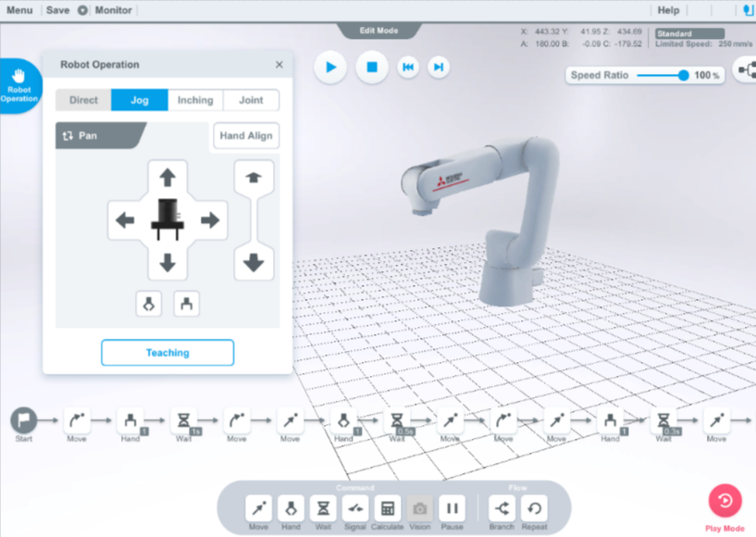Click the hand open gripper icon in panel
The height and width of the screenshot is (537, 756).
pyautogui.click(x=186, y=304)
